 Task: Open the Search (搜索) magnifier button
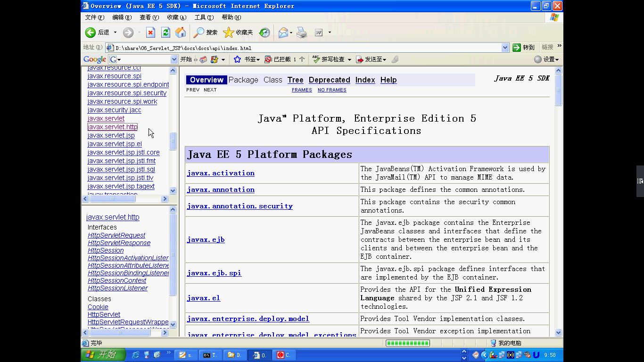click(205, 33)
